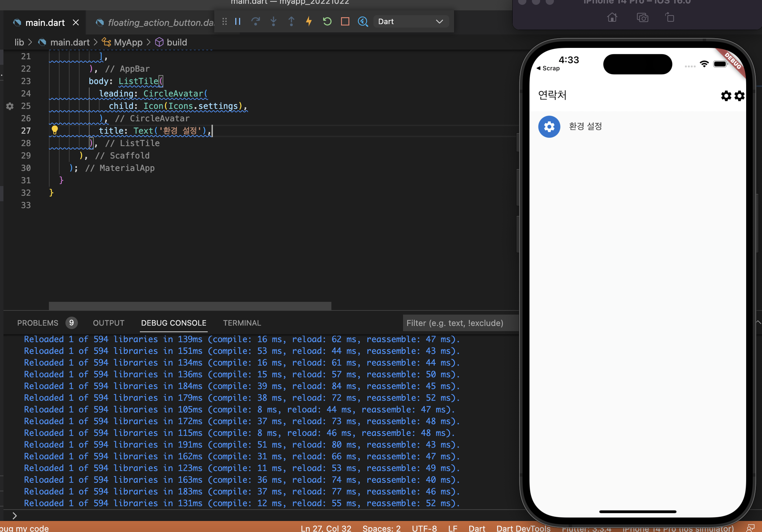The height and width of the screenshot is (532, 762).
Task: Trigger Flutter Hot Reload lightning icon
Action: 309,21
